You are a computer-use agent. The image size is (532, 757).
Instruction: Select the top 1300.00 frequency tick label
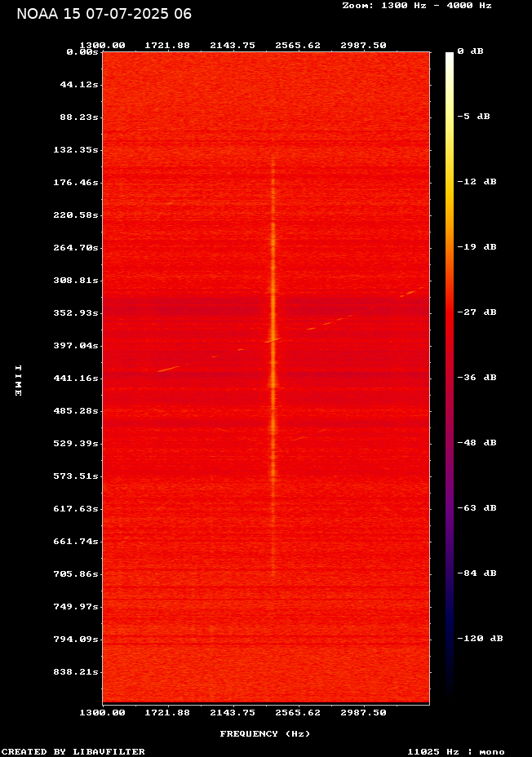point(102,45)
